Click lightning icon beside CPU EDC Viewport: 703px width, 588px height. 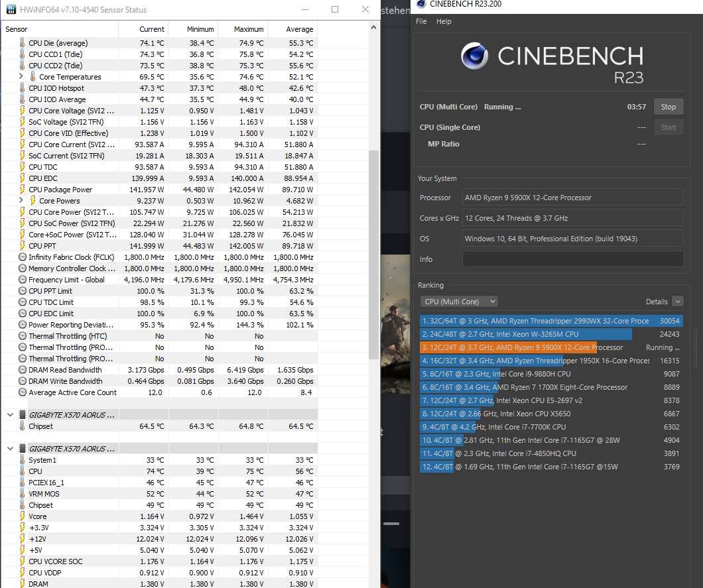(x=23, y=178)
